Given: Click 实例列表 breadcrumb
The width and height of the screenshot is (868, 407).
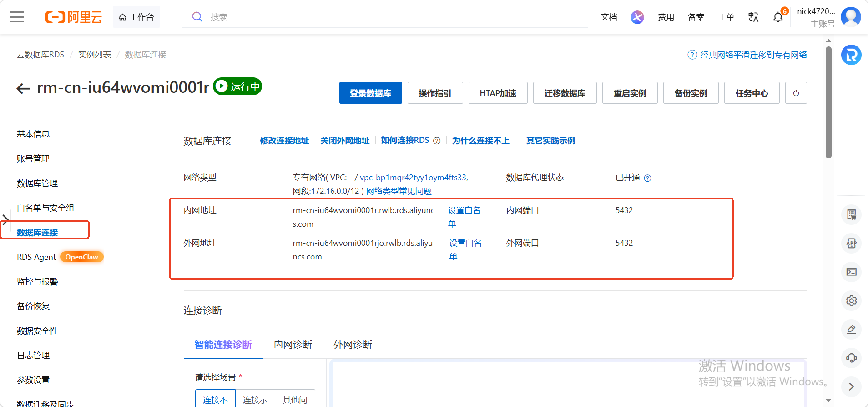Looking at the screenshot, I should click(x=95, y=55).
